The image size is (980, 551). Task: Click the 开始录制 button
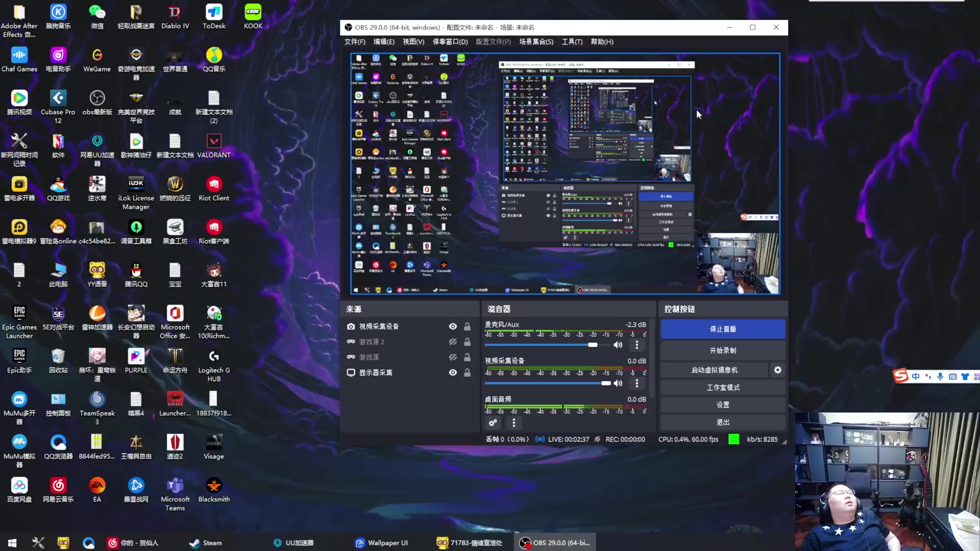723,350
